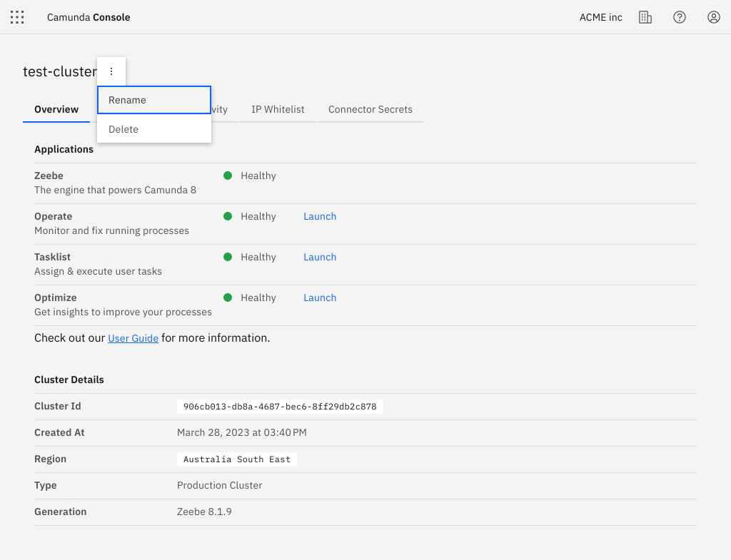
Task: Go to the Connector Secrets tab
Action: 370,109
